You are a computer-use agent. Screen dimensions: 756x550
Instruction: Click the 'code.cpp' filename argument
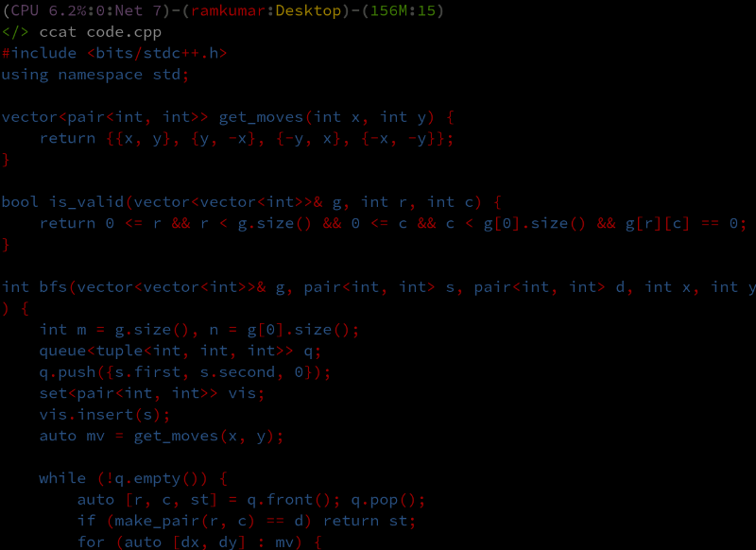124,32
